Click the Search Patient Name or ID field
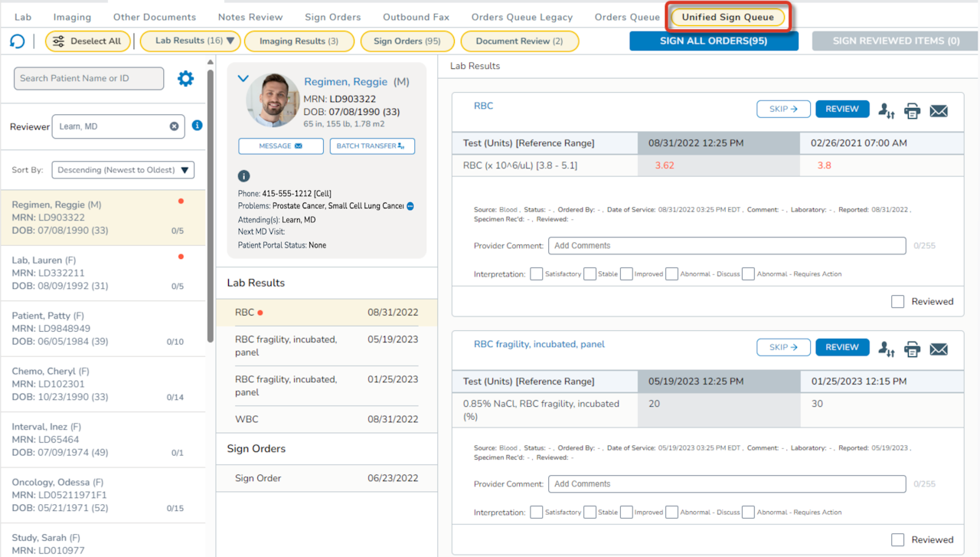The width and height of the screenshot is (980, 557). [89, 78]
